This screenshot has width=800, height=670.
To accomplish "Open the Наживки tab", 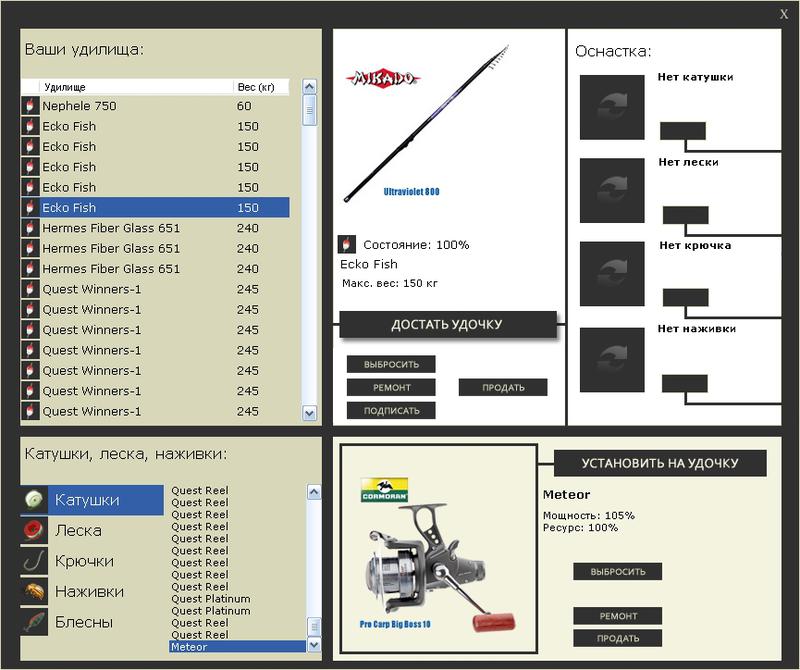I will (x=92, y=591).
